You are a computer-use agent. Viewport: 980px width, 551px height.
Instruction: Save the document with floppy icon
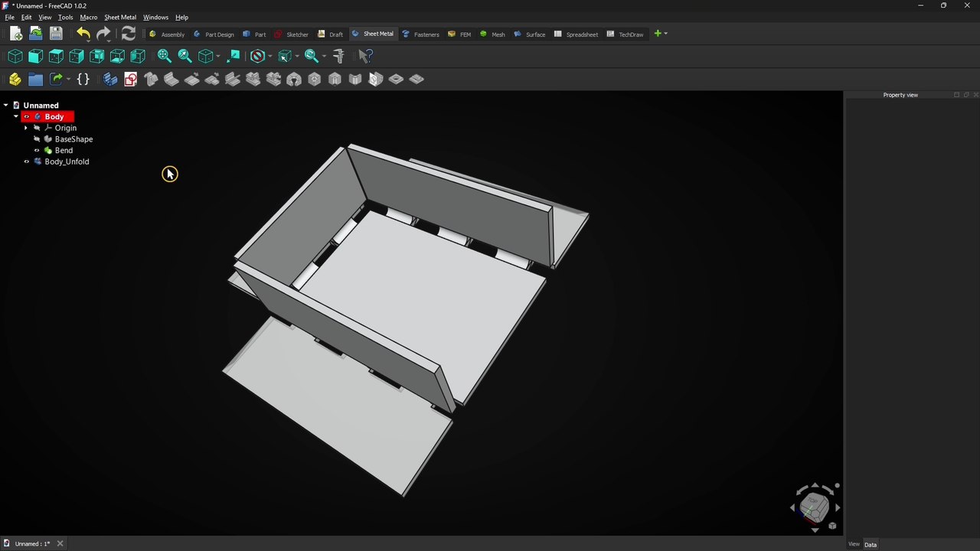tap(56, 34)
